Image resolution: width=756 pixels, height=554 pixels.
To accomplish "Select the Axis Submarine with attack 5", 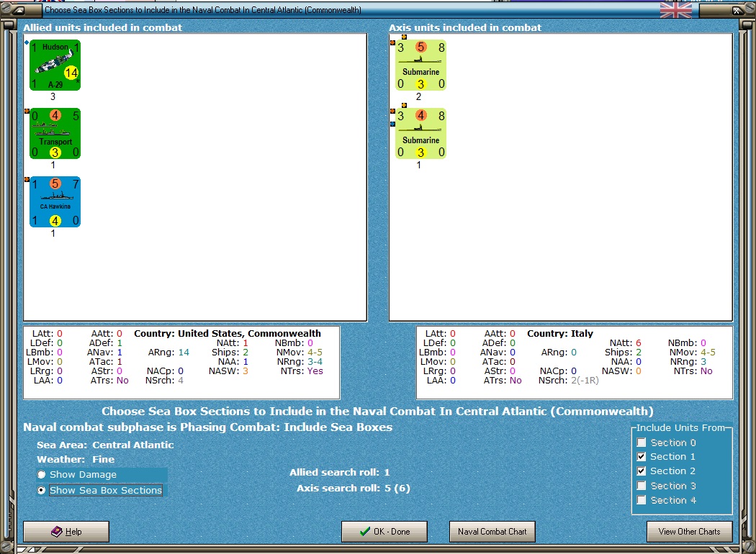I will (420, 65).
